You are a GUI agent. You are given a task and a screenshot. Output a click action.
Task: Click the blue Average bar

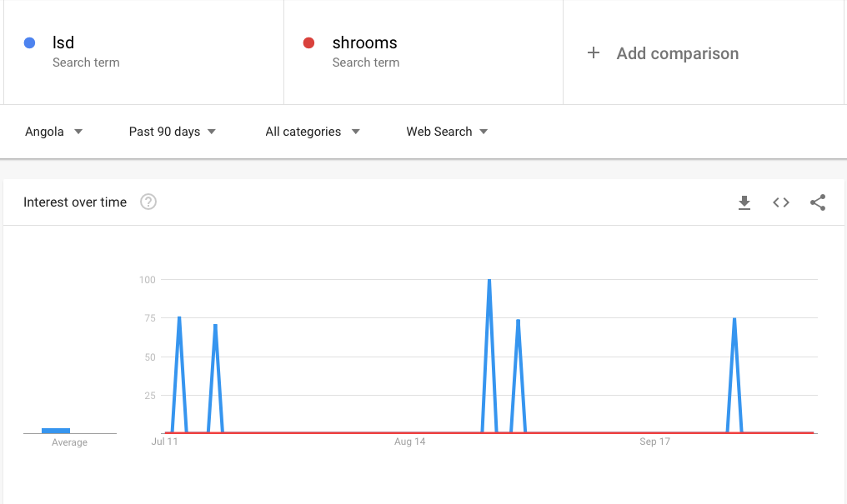56,430
